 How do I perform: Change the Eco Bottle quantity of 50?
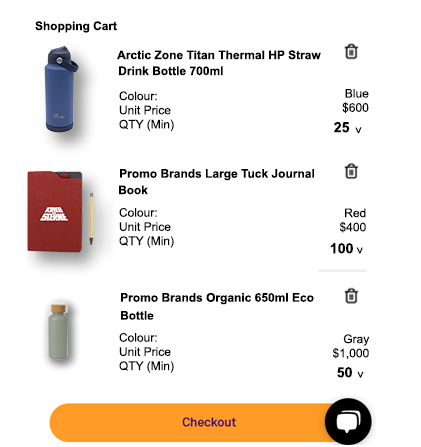click(x=350, y=373)
